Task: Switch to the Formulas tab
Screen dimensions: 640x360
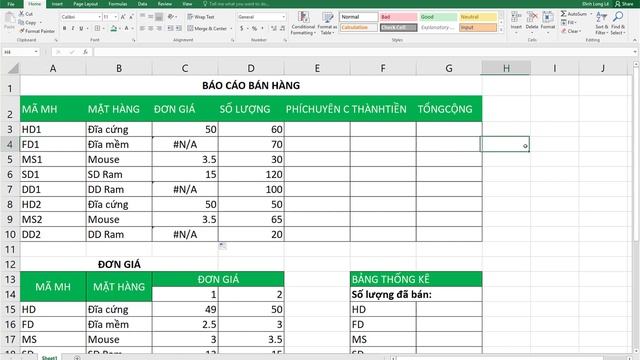Action: pos(118,4)
